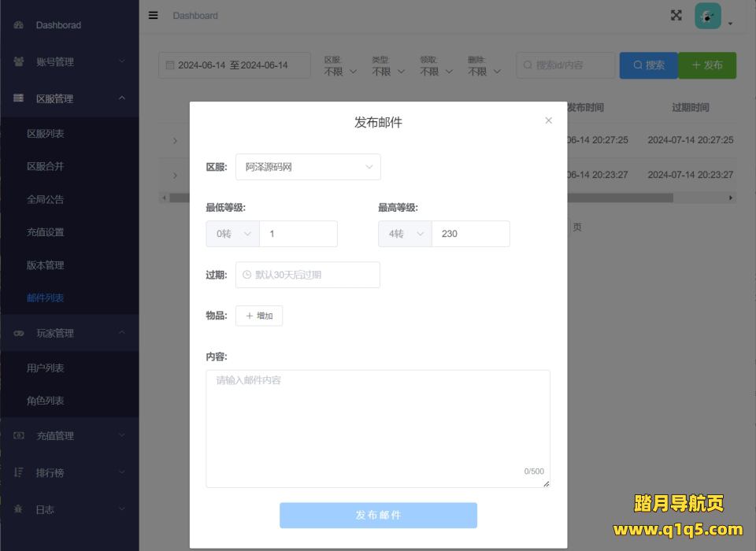Click the 增加 button to add item
Screen dimensions: 756x551
259,316
